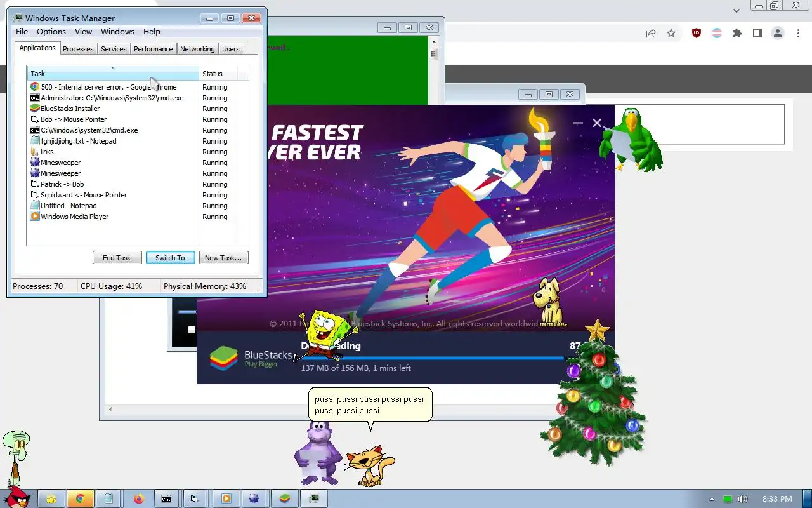This screenshot has width=812, height=508.
Task: Open the BlueStacks taskbar button
Action: click(x=285, y=498)
